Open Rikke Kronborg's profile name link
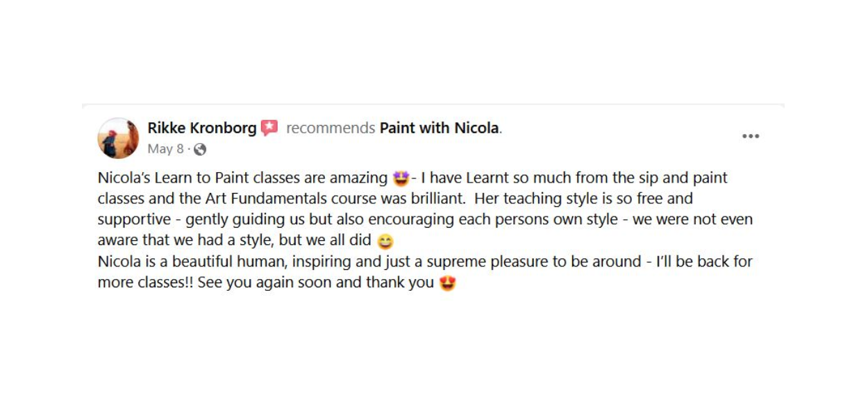Image resolution: width=868 pixels, height=397 pixels. (201, 128)
